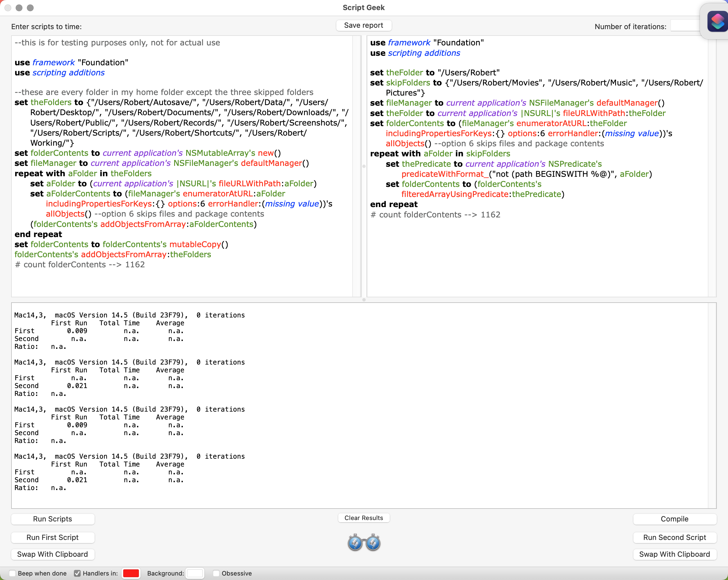
Task: Enable the Obsessive checkbox
Action: [216, 573]
